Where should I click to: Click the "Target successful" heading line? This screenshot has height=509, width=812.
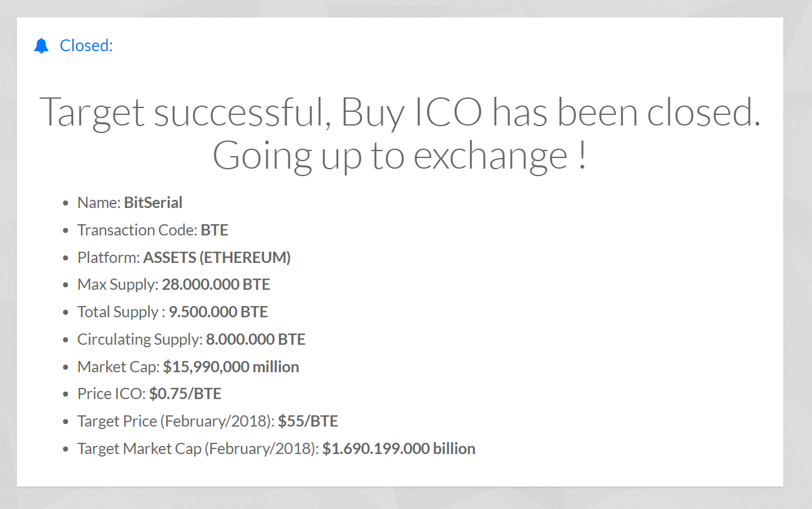(399, 113)
